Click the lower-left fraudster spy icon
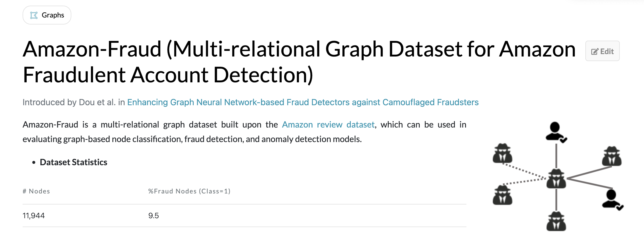The image size is (644, 247). click(x=503, y=195)
